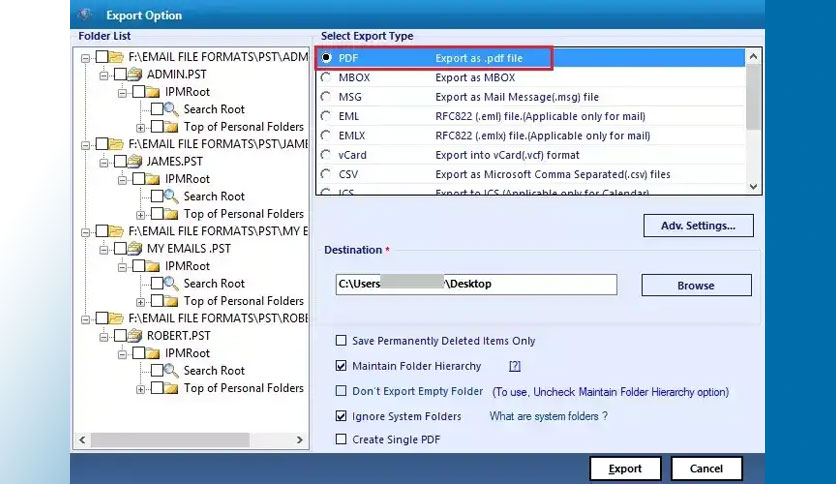Collapse the ROBERT.PST tree node
The height and width of the screenshot is (484, 836).
[104, 336]
